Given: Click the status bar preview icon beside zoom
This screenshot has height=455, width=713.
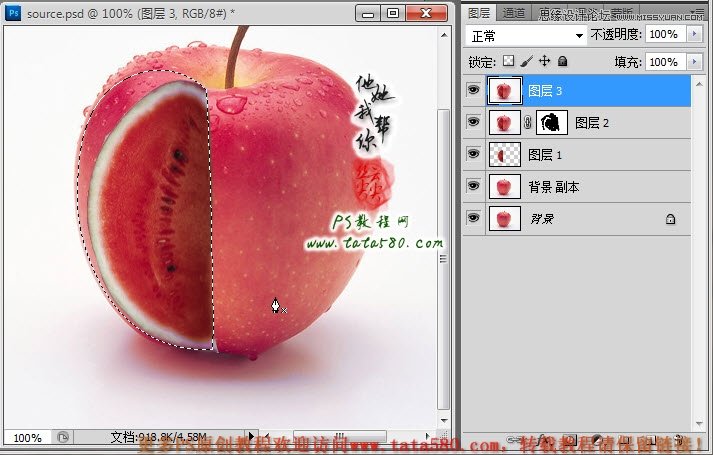Looking at the screenshot, I should tap(63, 437).
